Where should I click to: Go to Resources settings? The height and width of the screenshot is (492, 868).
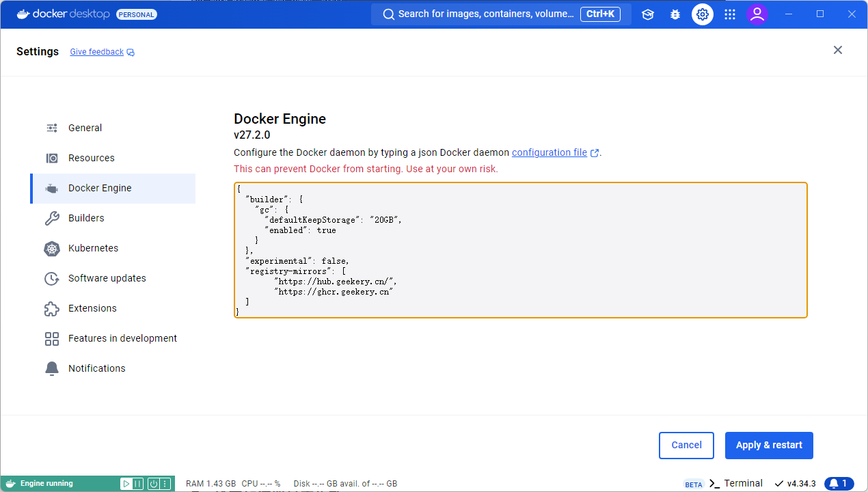pyautogui.click(x=91, y=158)
